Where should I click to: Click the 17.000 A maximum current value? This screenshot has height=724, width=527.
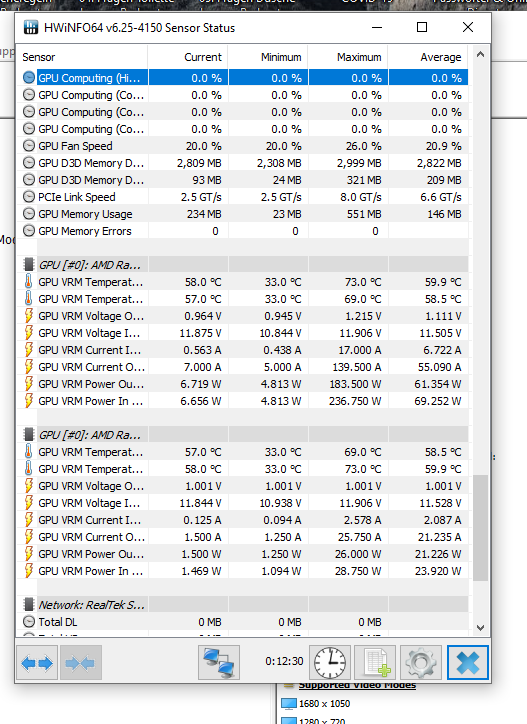click(x=360, y=350)
